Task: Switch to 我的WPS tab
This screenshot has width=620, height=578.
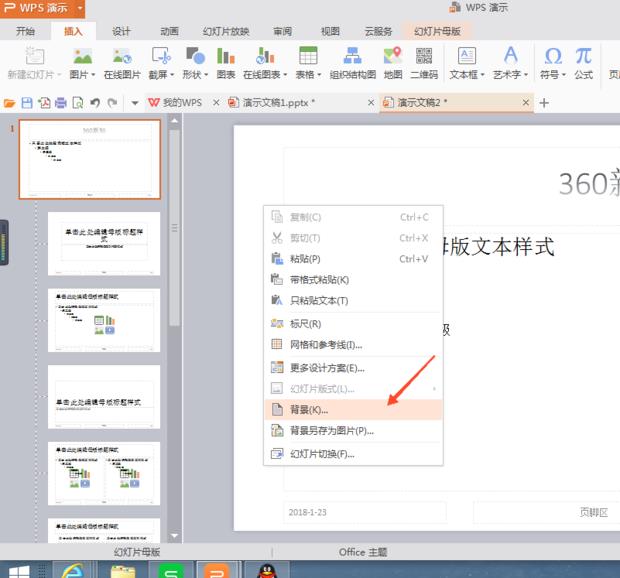Action: coord(182,103)
